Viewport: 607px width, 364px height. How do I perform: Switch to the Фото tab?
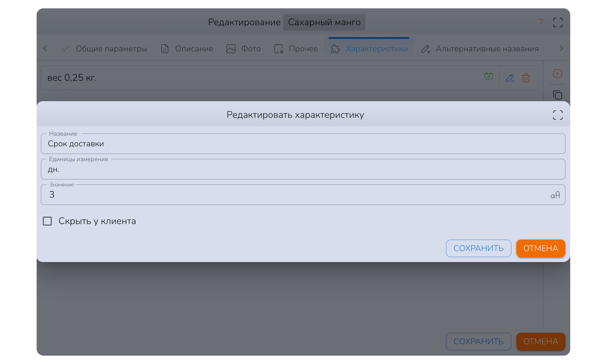(243, 49)
